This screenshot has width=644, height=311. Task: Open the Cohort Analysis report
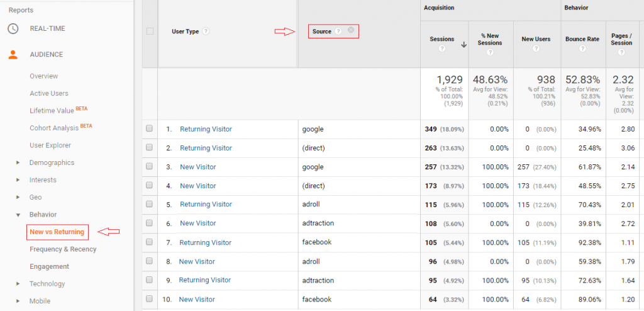53,128
